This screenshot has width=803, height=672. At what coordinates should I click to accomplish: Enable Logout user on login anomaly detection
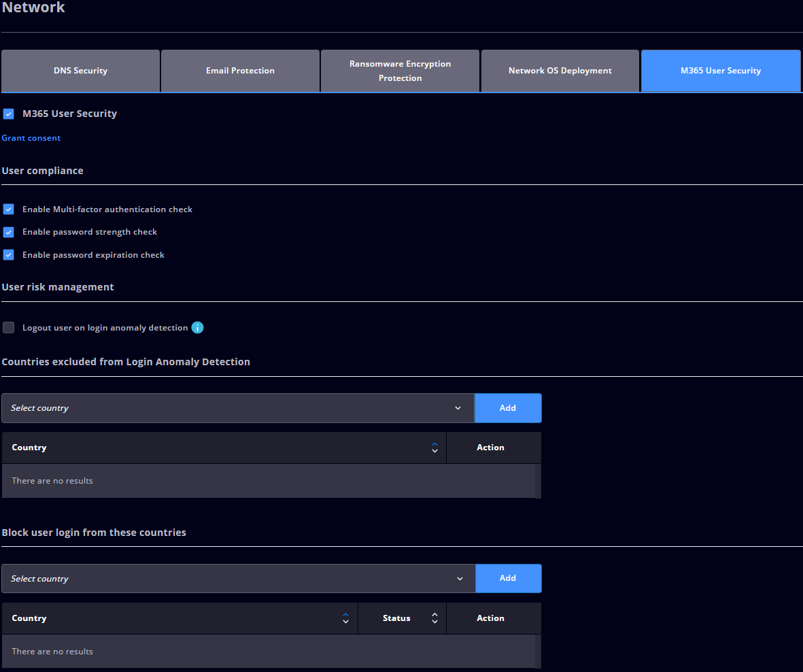click(x=9, y=327)
